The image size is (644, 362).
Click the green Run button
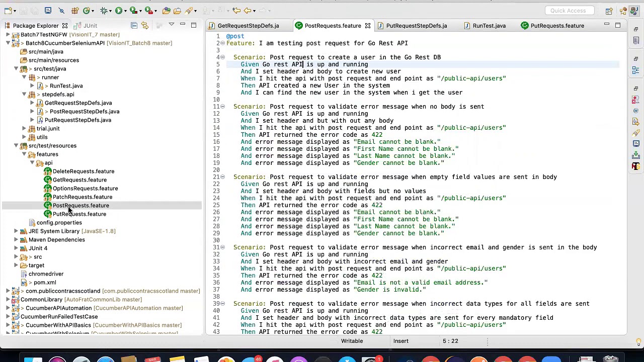click(x=118, y=10)
